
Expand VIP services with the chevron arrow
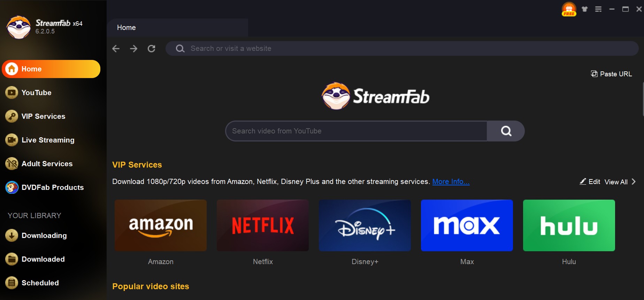tap(634, 182)
